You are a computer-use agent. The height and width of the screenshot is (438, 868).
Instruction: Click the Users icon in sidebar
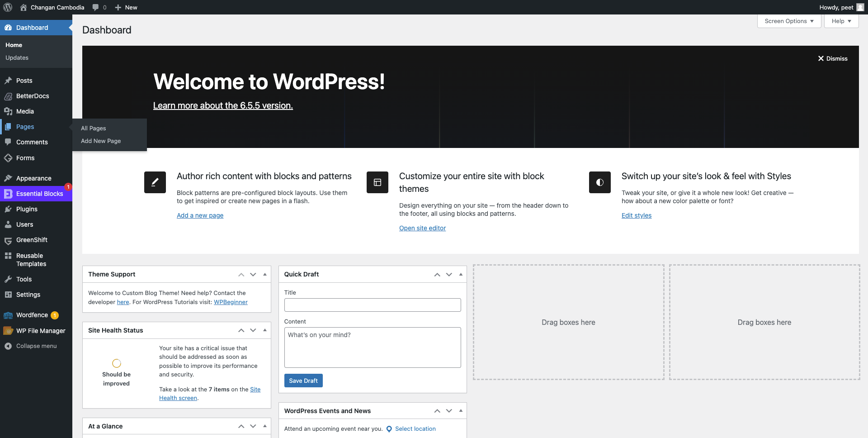pyautogui.click(x=8, y=224)
